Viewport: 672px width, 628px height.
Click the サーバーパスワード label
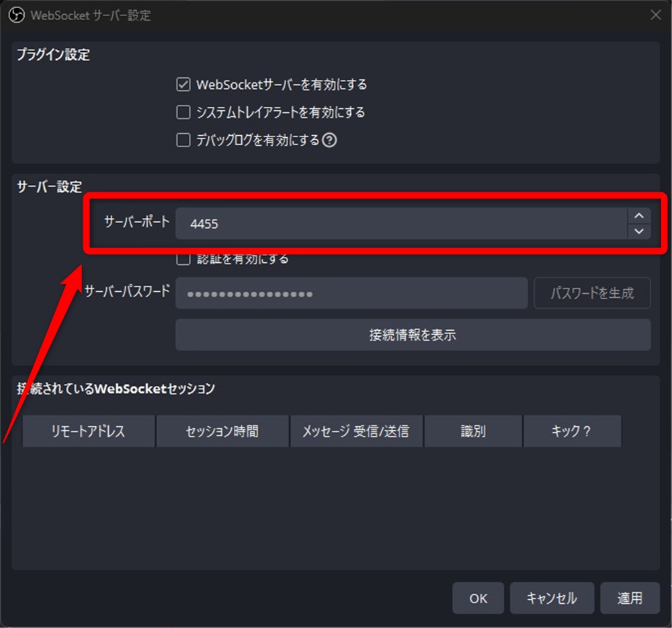pos(127,292)
